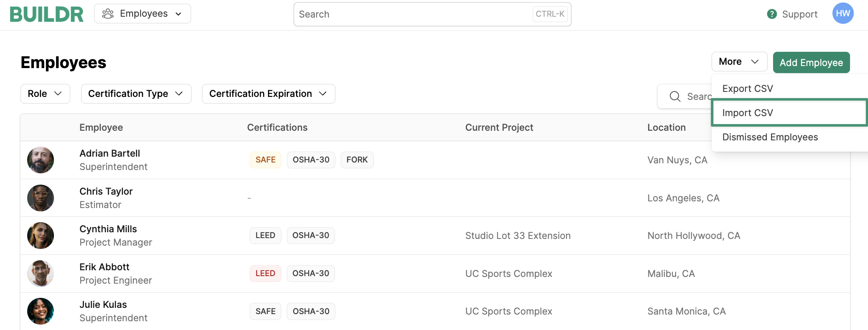Click the Support question mark icon
Screen dimensions: 868x330
pyautogui.click(x=772, y=14)
